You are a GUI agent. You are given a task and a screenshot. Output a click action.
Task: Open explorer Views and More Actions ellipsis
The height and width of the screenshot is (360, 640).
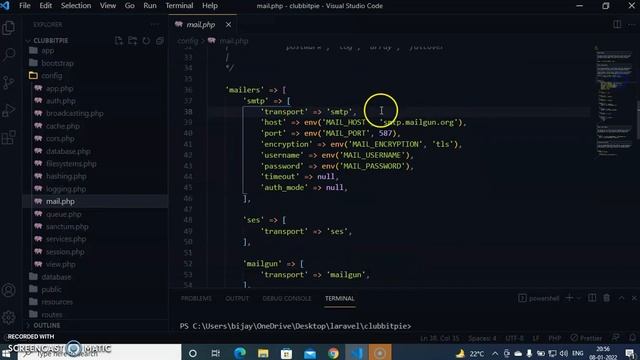tap(155, 24)
